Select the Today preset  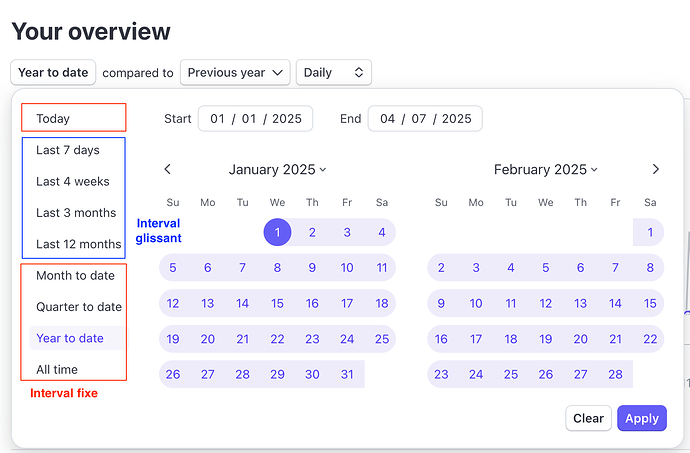(x=53, y=119)
